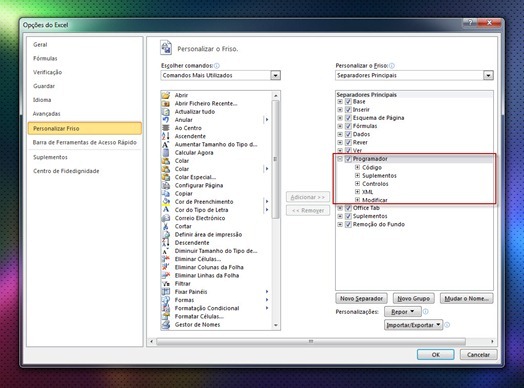Click info icon beside Escolher comandos
Viewport: 524px width, 388px height.
pos(217,66)
